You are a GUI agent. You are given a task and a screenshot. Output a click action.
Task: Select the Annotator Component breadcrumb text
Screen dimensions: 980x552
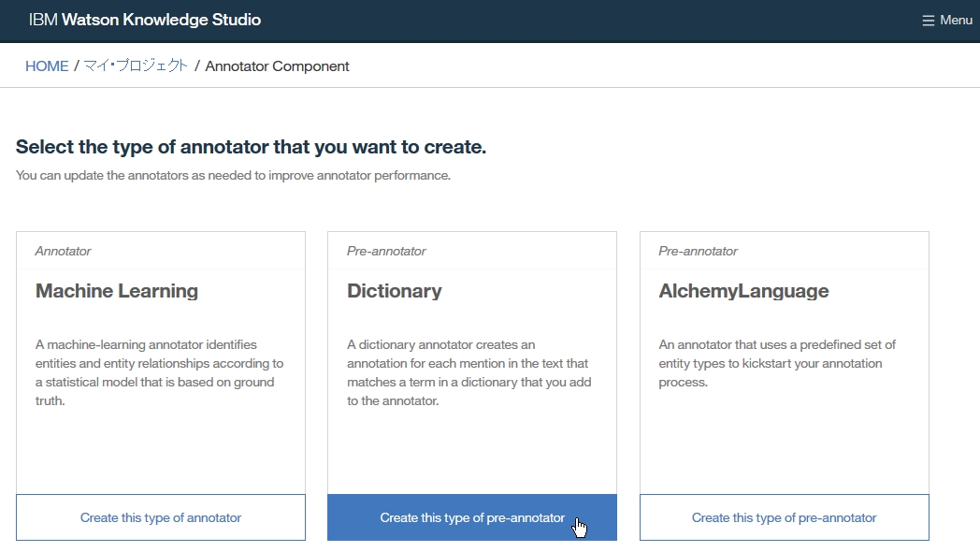point(277,66)
